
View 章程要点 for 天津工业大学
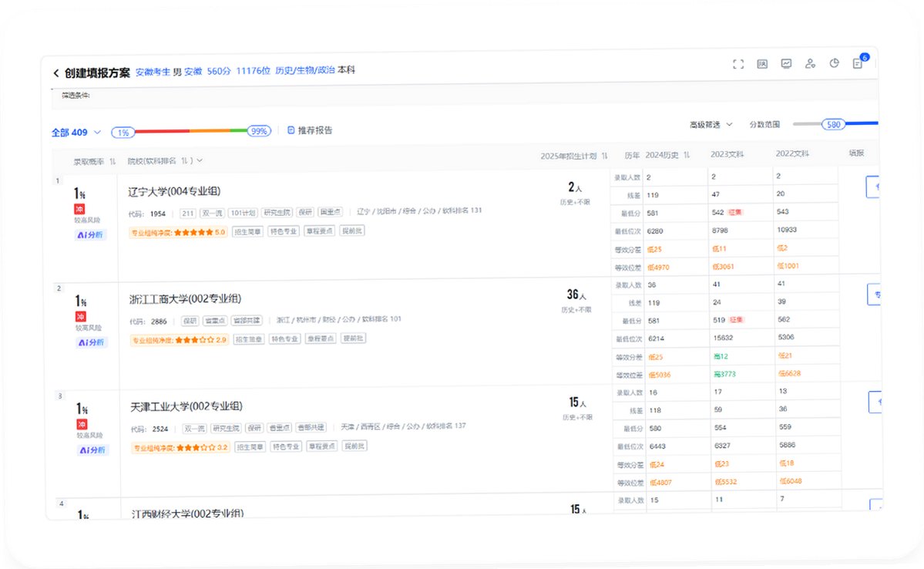(x=322, y=446)
